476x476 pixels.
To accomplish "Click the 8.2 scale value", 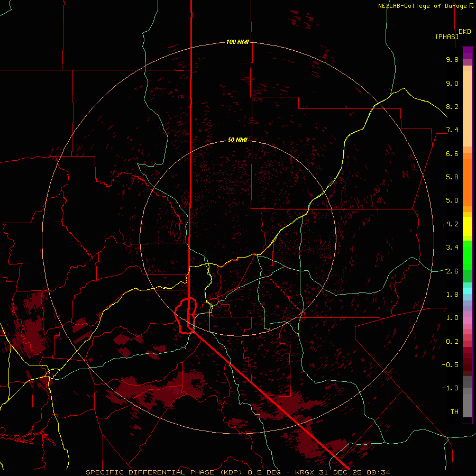I will point(452,106).
